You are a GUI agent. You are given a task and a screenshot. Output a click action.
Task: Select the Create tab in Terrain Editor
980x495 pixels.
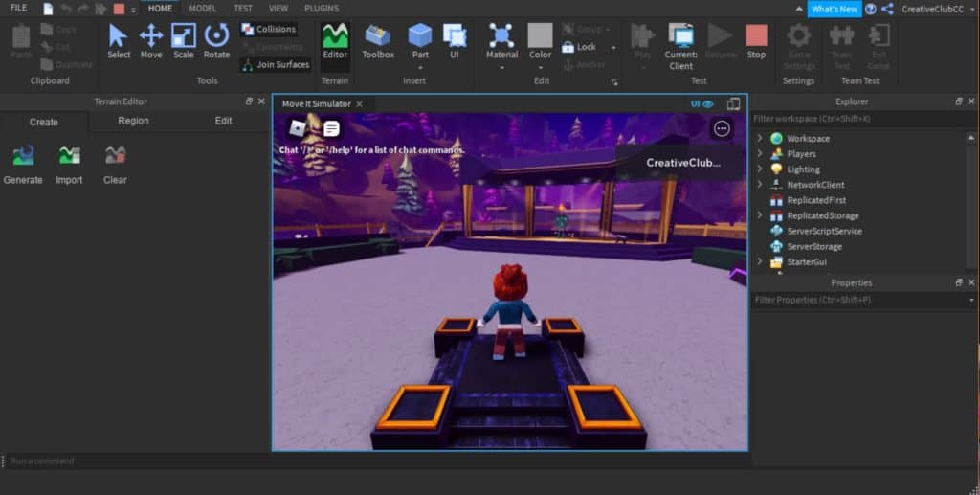click(x=44, y=122)
